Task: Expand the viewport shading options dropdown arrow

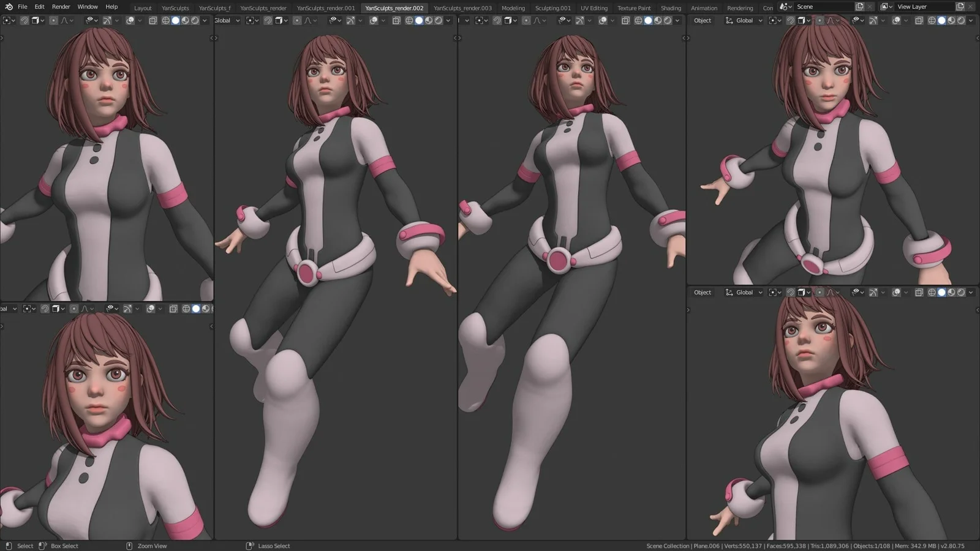Action: 970,20
